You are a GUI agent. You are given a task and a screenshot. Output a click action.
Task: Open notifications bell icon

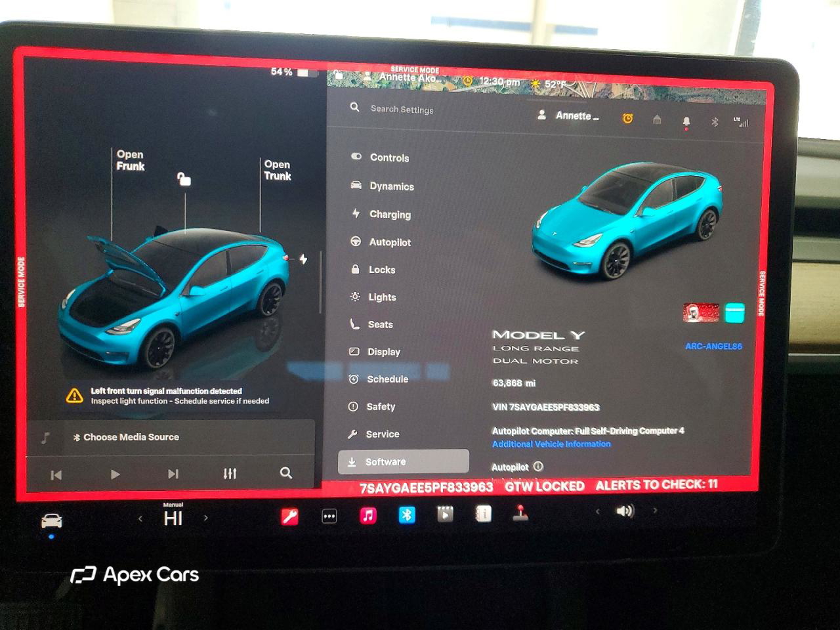[x=686, y=122]
